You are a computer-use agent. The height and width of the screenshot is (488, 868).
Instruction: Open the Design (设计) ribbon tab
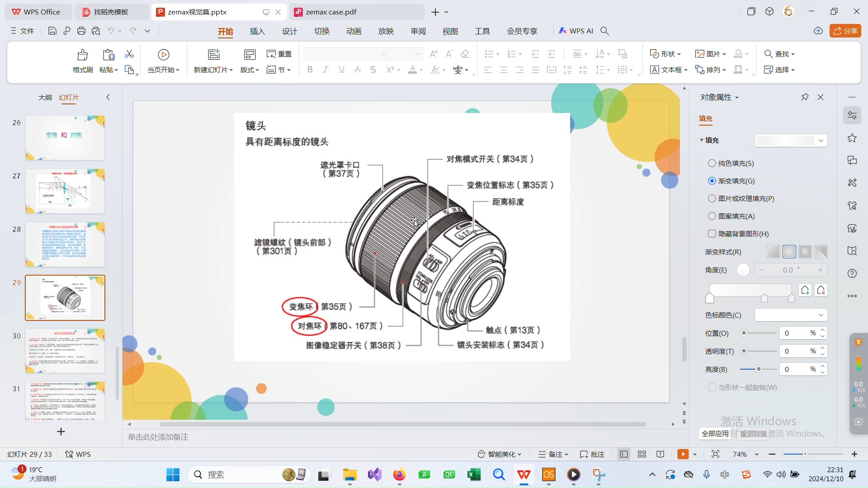point(290,31)
